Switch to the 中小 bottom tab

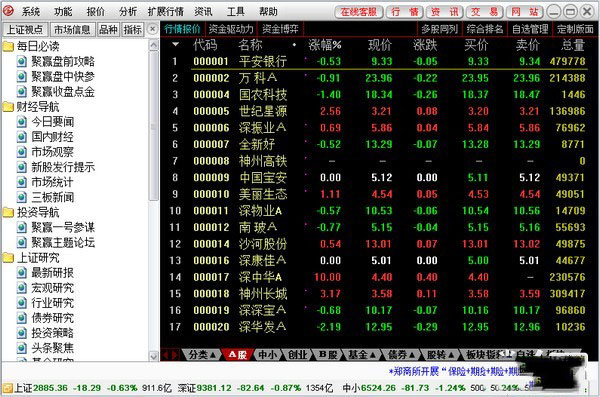(267, 355)
